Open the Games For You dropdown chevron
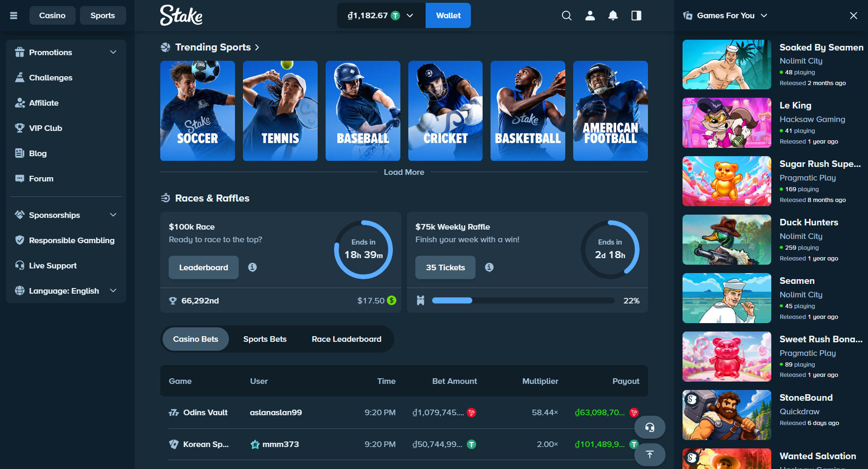This screenshot has width=868, height=469. tap(764, 15)
